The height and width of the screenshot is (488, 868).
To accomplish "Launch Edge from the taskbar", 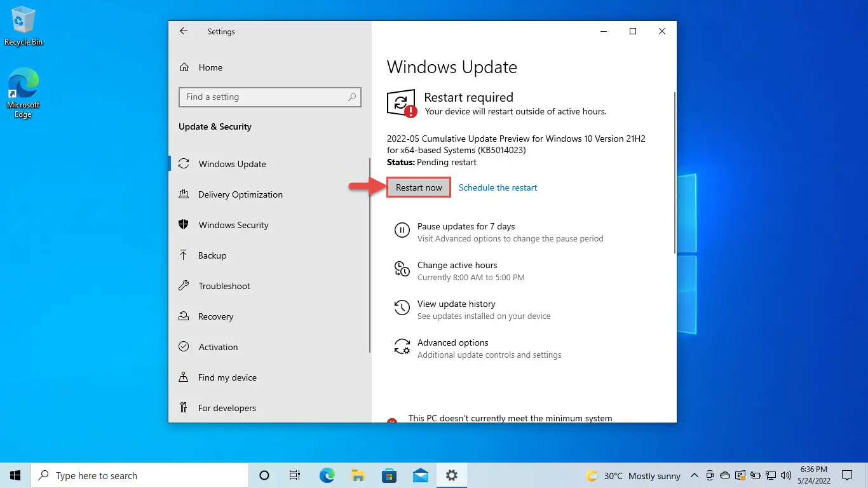I will [327, 475].
